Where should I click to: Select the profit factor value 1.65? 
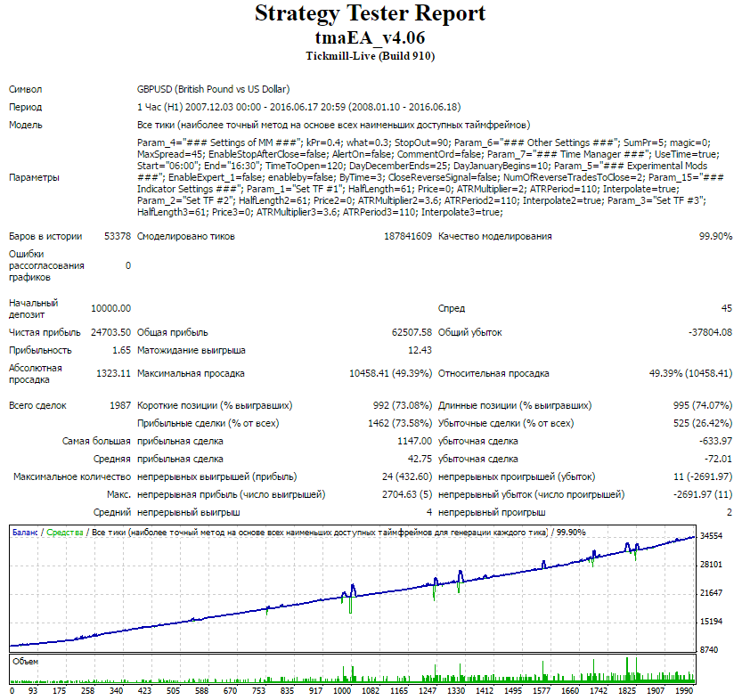122,351
